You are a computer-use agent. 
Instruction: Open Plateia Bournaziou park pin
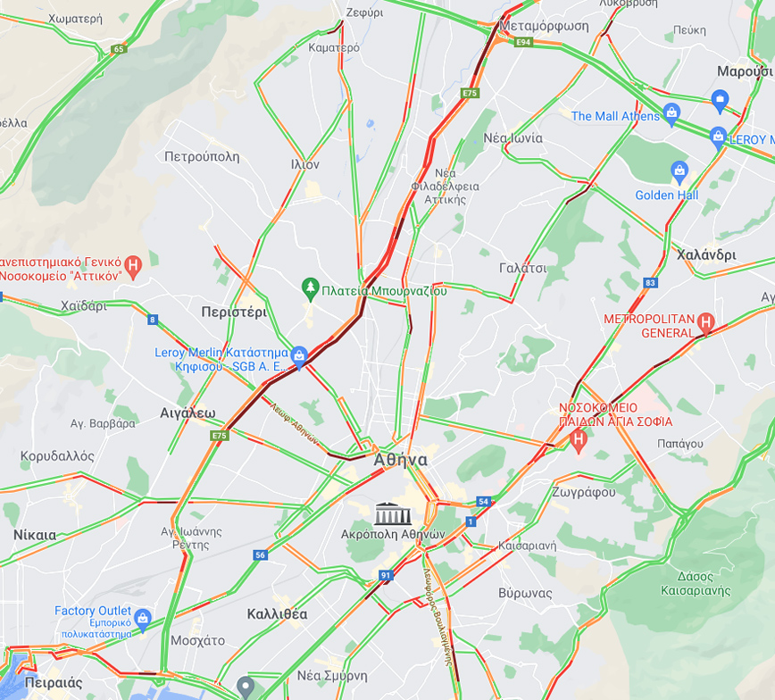tap(310, 289)
